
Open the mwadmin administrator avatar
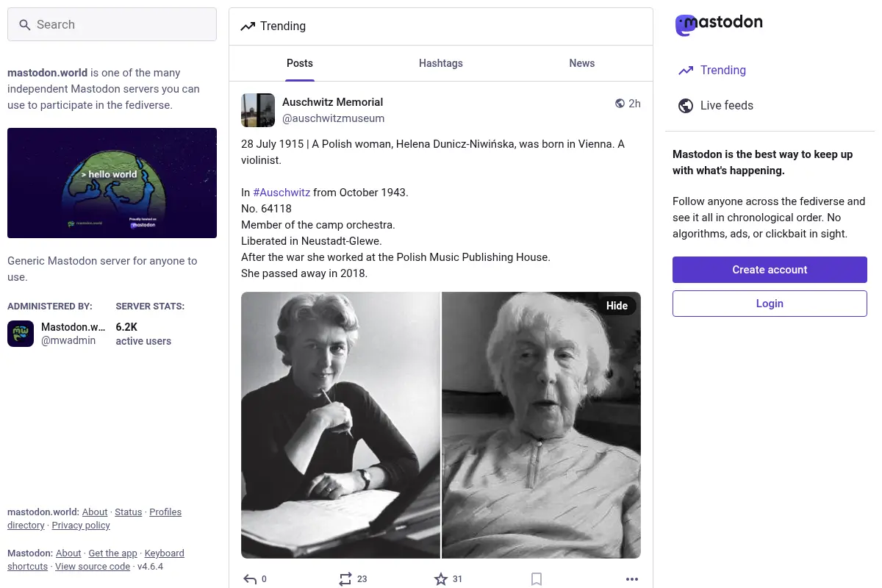(x=21, y=334)
